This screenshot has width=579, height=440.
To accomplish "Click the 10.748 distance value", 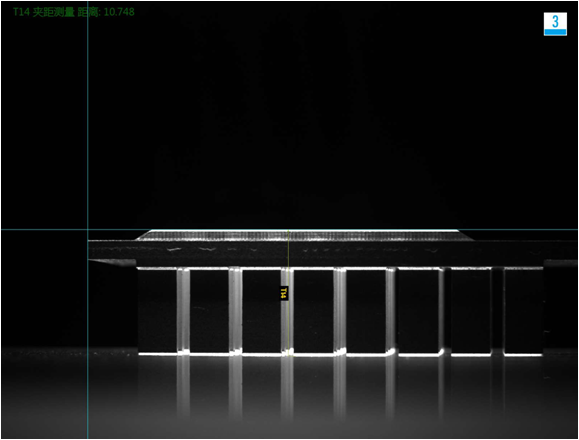I will click(x=119, y=12).
